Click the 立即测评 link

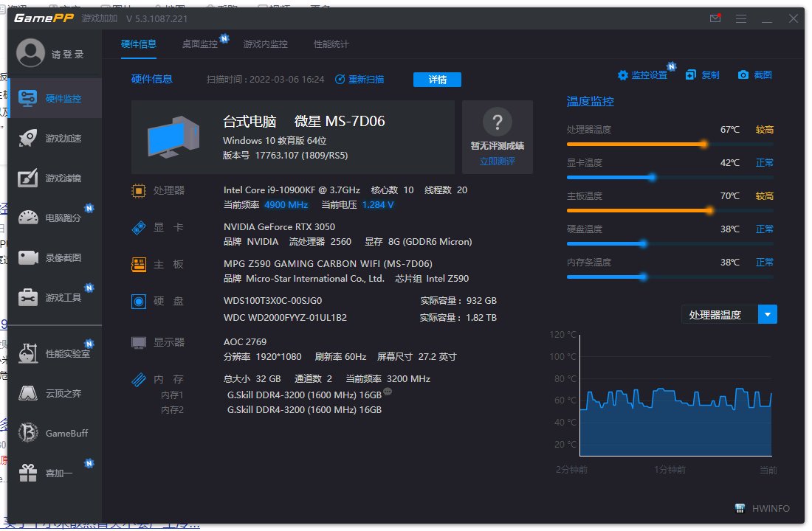(497, 161)
